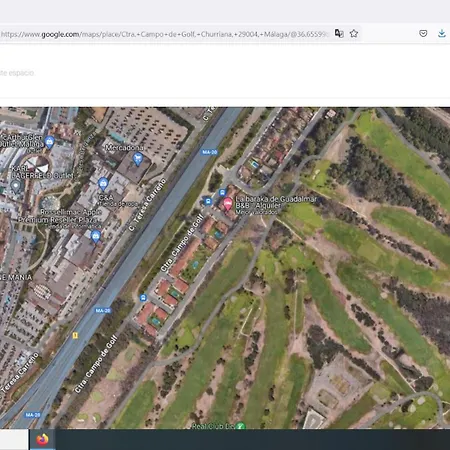Select the C&A clothing store marker
The height and width of the screenshot is (450, 450).
103,184
